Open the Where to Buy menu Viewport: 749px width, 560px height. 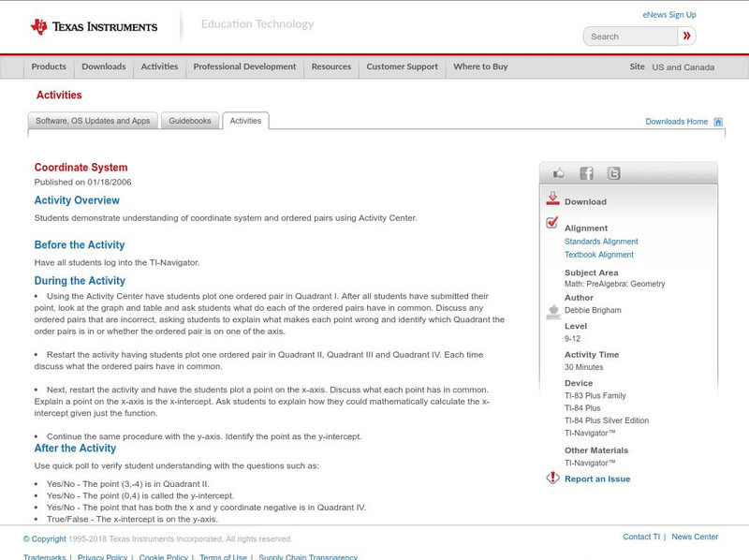click(480, 66)
